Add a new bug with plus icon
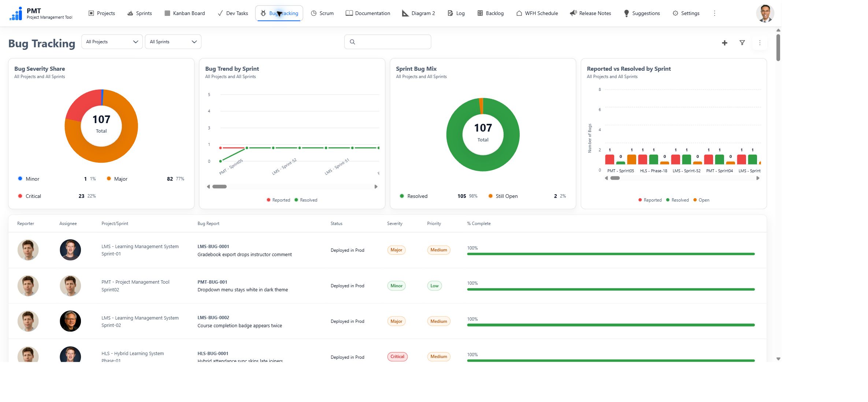Image resolution: width=868 pixels, height=402 pixels. click(724, 43)
